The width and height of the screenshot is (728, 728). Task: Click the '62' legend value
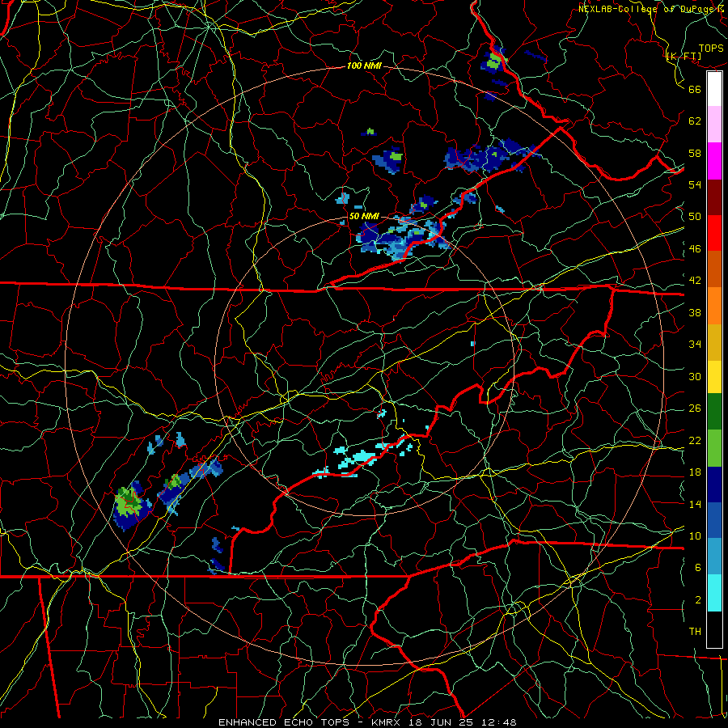695,121
